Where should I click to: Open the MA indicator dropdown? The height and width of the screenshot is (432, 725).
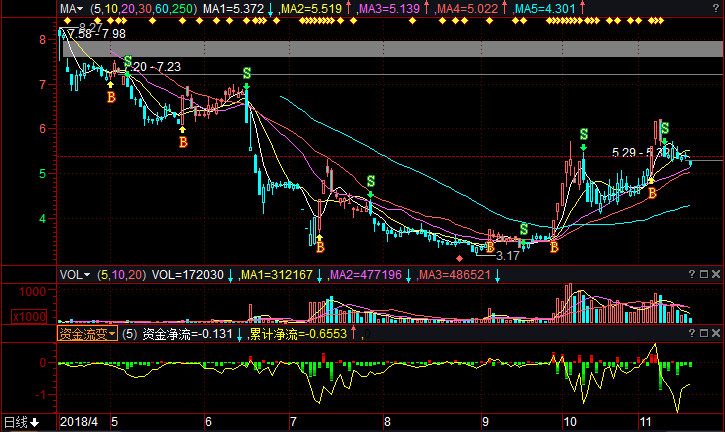click(x=71, y=8)
